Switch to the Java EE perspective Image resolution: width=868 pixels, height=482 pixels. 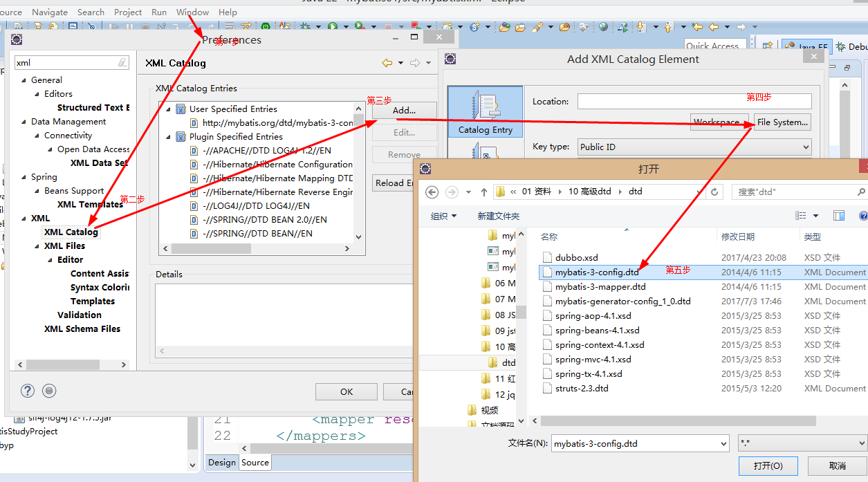pos(806,47)
